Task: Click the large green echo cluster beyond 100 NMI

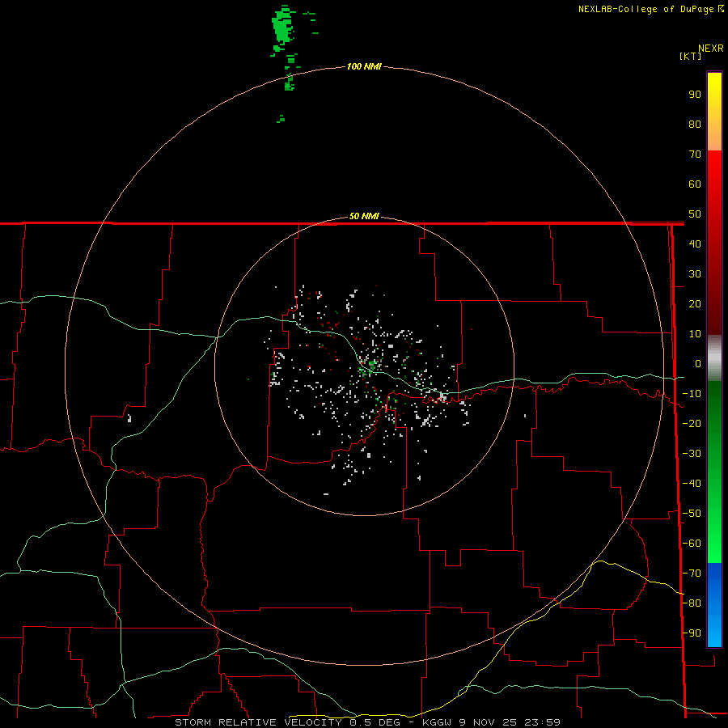Action: click(282, 27)
